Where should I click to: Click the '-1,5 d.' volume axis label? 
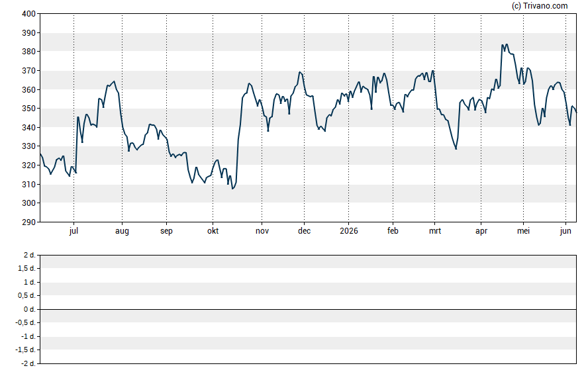pos(26,350)
